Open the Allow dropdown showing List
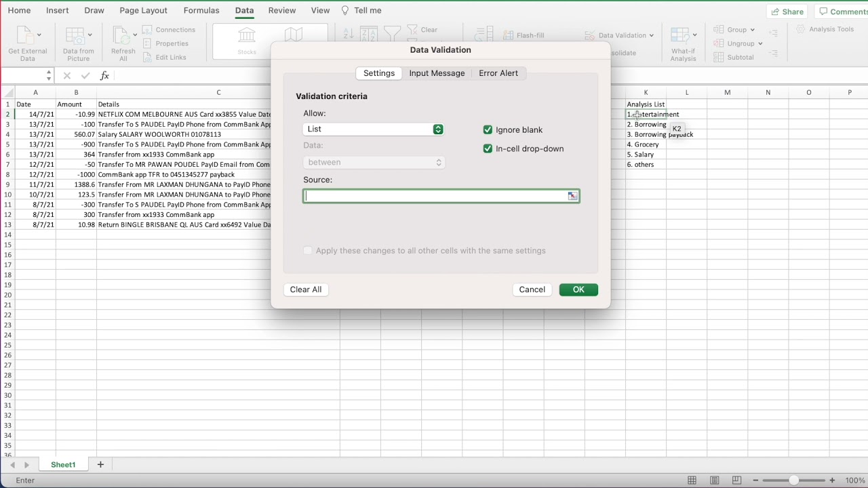 [x=373, y=129]
